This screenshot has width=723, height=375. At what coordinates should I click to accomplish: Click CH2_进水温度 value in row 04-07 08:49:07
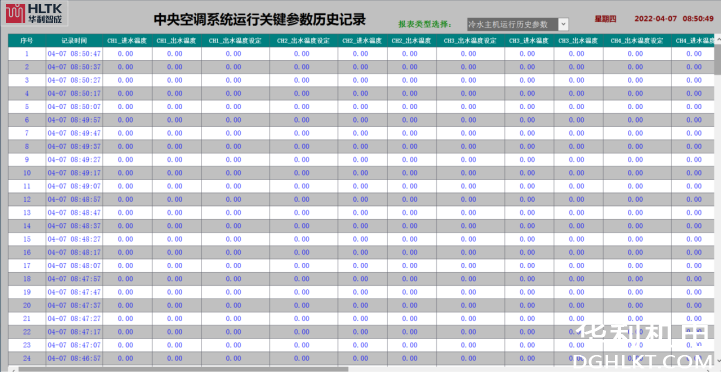(361, 186)
